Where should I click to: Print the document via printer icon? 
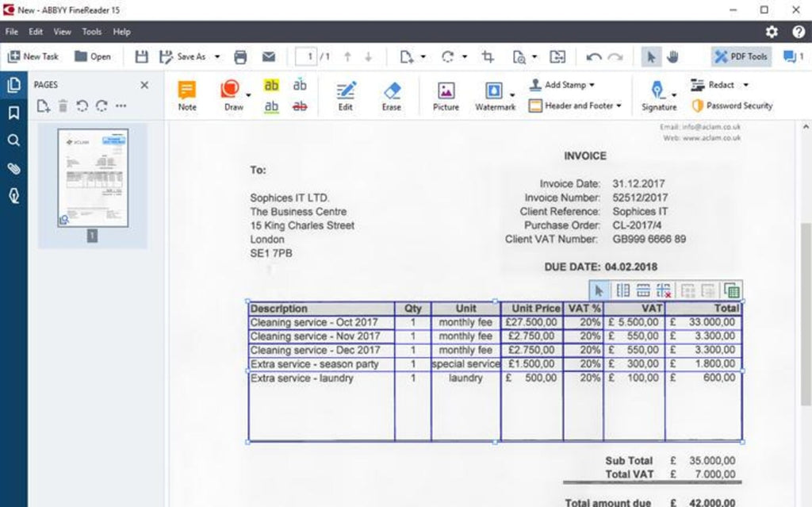pos(240,56)
